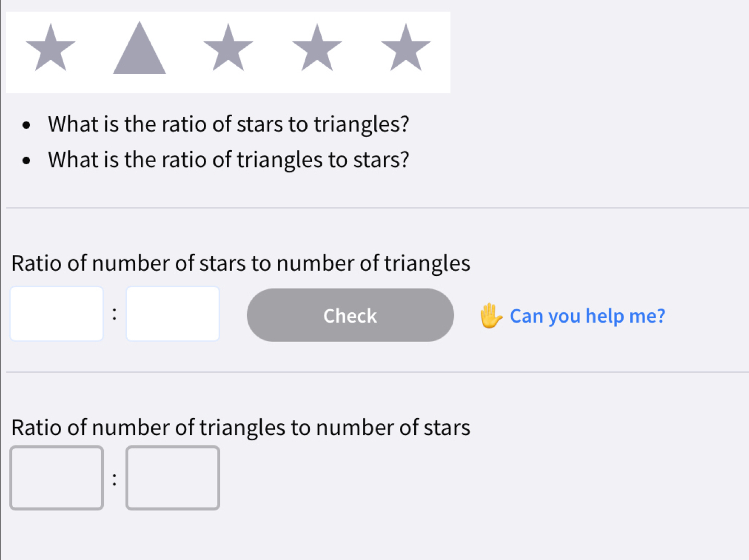Viewport: 749px width, 560px height.
Task: Click the question 'What is the ratio of triangles to stars?'
Action: [228, 160]
